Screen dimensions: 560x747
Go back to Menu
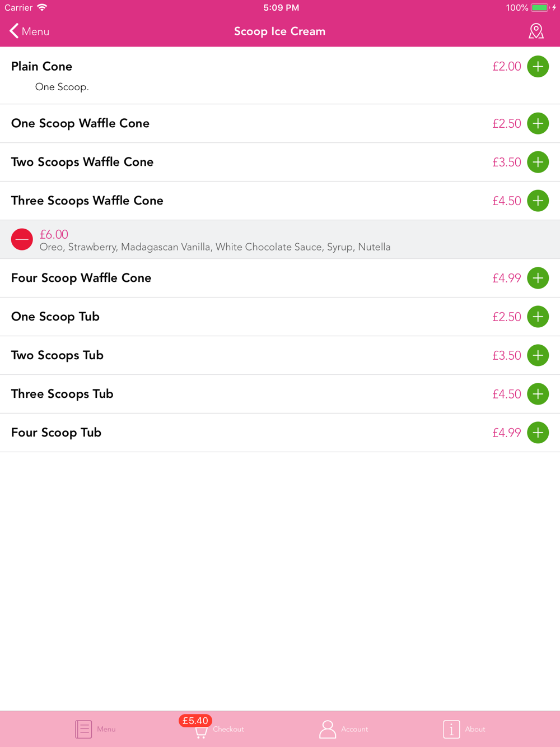tap(30, 31)
